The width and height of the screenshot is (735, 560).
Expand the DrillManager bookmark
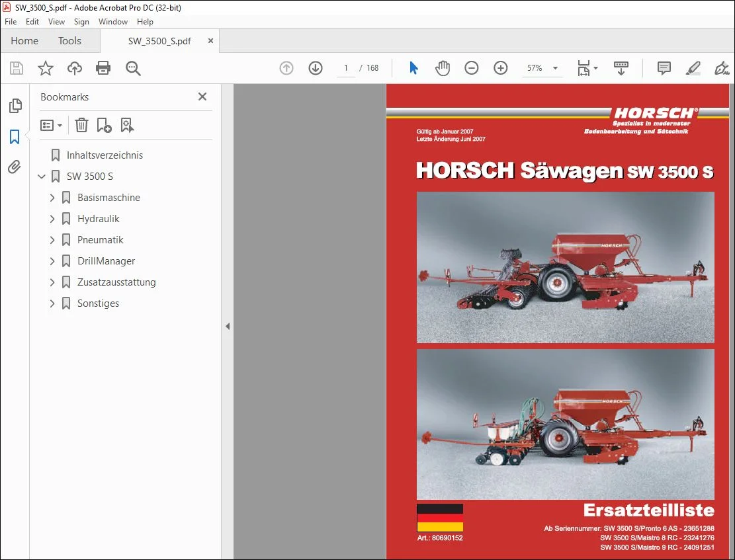pos(52,261)
